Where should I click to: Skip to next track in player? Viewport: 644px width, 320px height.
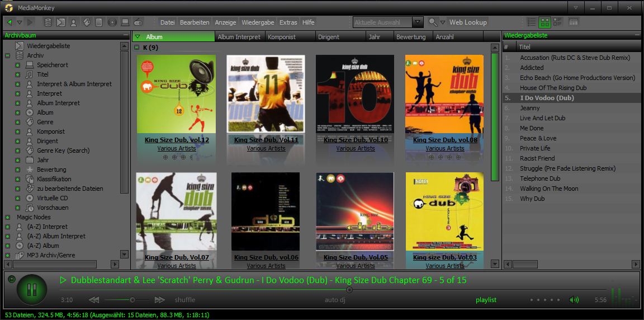[x=160, y=300]
